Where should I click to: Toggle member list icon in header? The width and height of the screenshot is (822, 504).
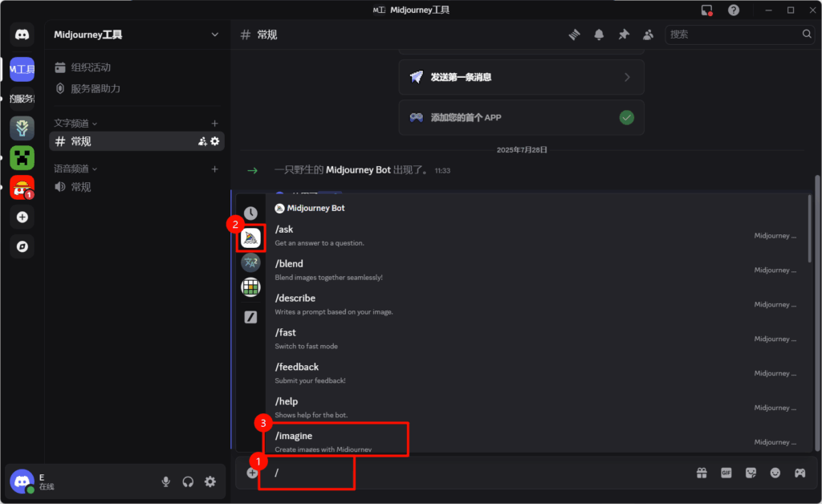pos(648,35)
